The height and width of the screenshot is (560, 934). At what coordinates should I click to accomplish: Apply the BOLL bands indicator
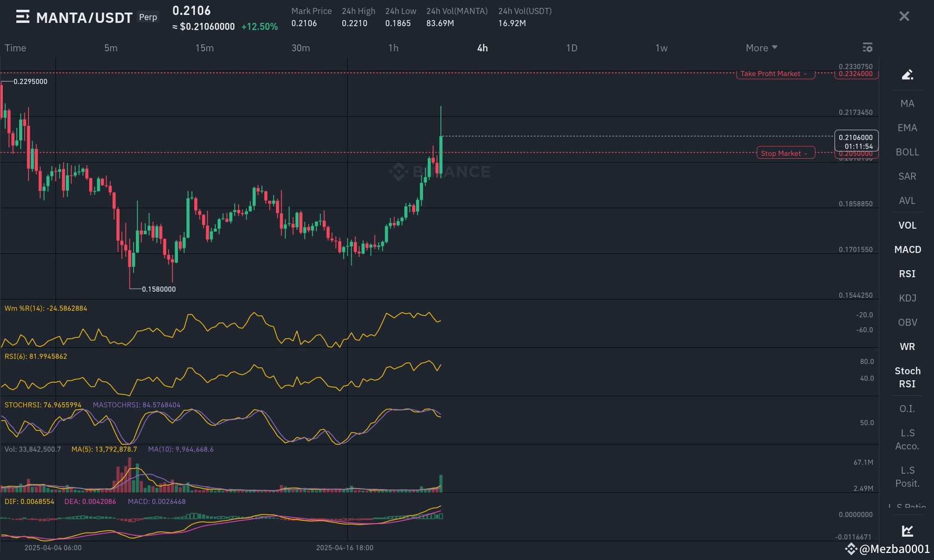906,152
